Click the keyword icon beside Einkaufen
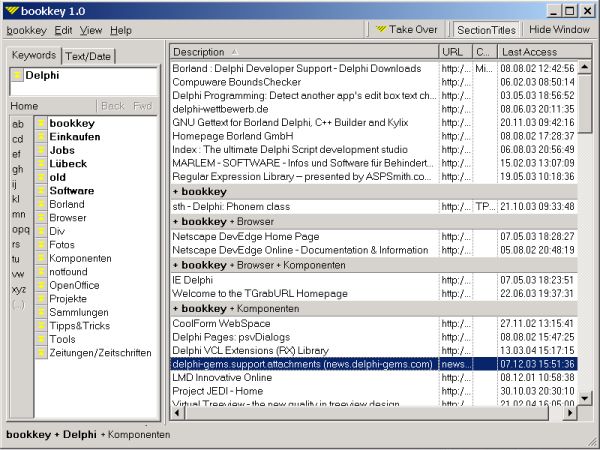 click(41, 137)
